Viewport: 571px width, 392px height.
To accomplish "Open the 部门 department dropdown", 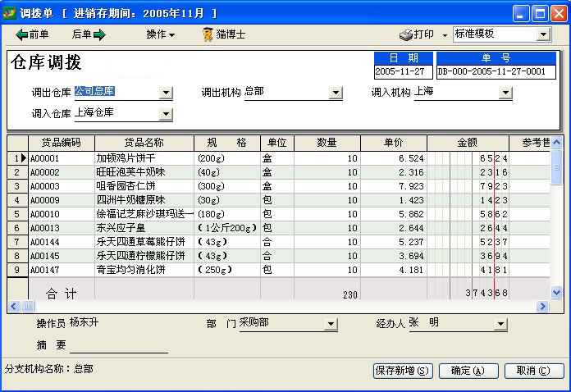I will pos(331,324).
